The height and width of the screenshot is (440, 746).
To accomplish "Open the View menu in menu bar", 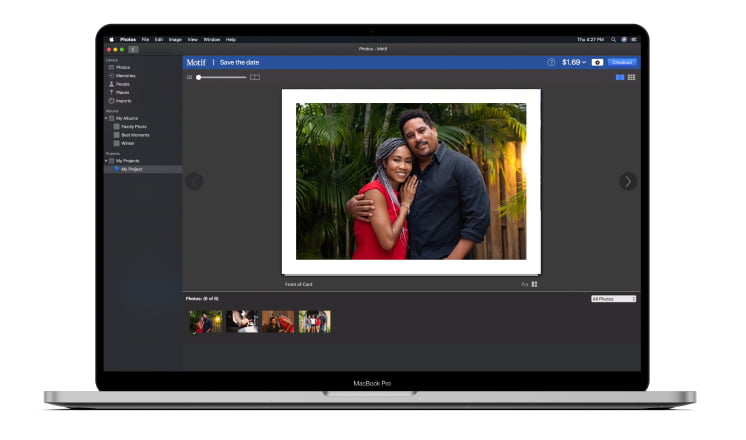I will [x=193, y=39].
